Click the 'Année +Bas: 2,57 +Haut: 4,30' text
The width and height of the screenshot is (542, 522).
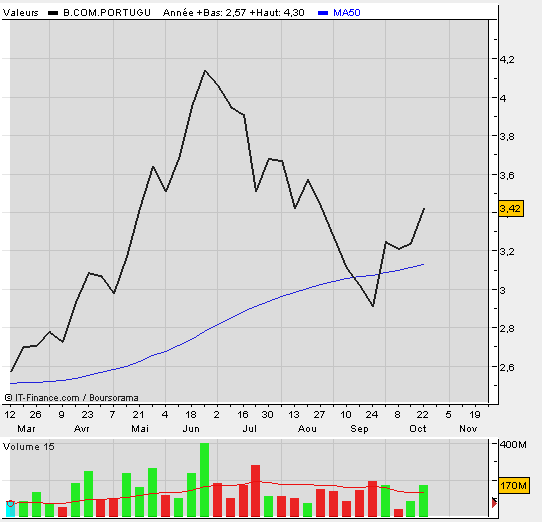(x=234, y=13)
